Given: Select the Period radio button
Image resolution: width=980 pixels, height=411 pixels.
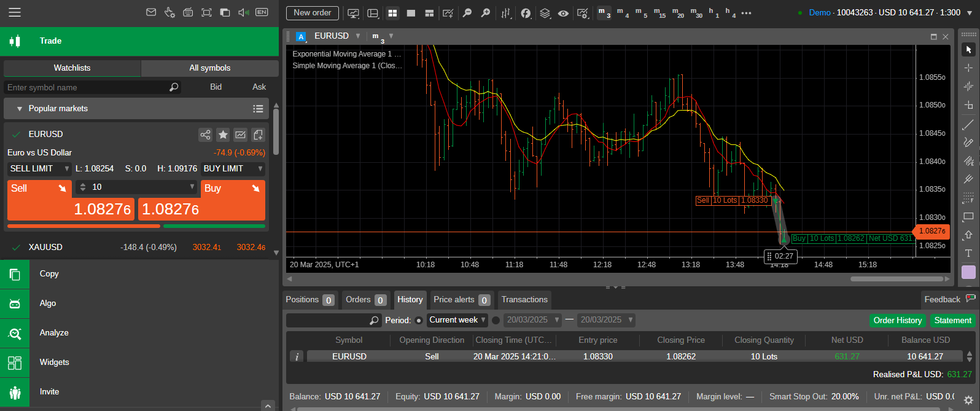Looking at the screenshot, I should [x=419, y=320].
